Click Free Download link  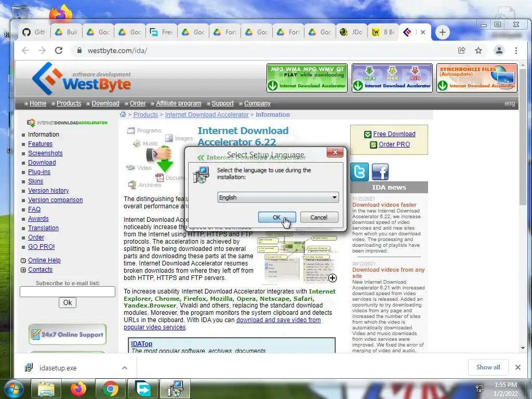pos(394,134)
